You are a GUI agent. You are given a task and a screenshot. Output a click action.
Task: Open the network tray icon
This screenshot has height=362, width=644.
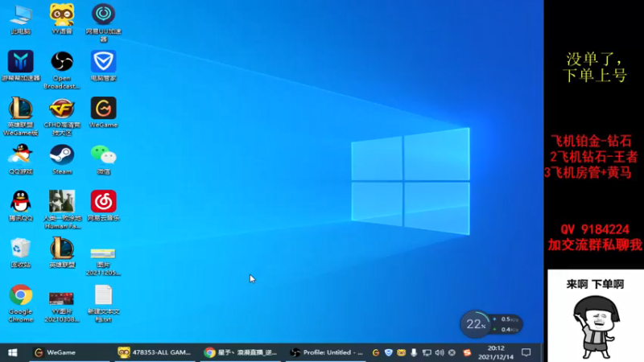427,352
